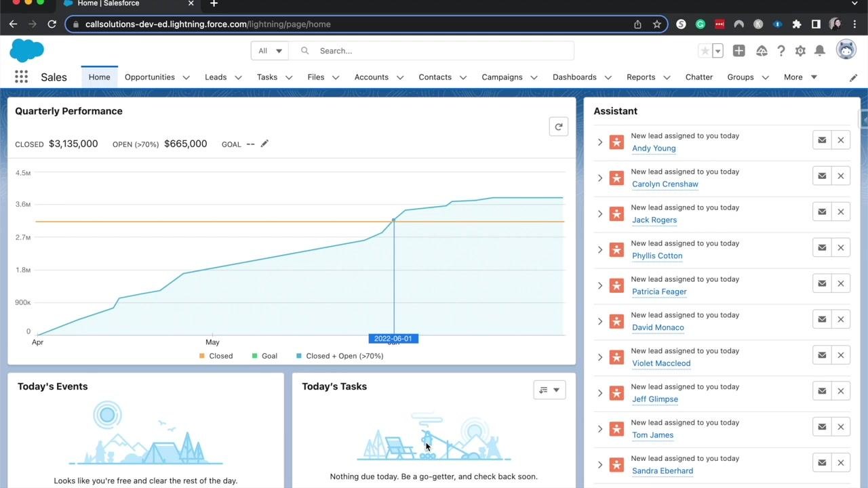Expand the Violet Maccleod assistant item
The width and height of the screenshot is (868, 488).
(599, 357)
